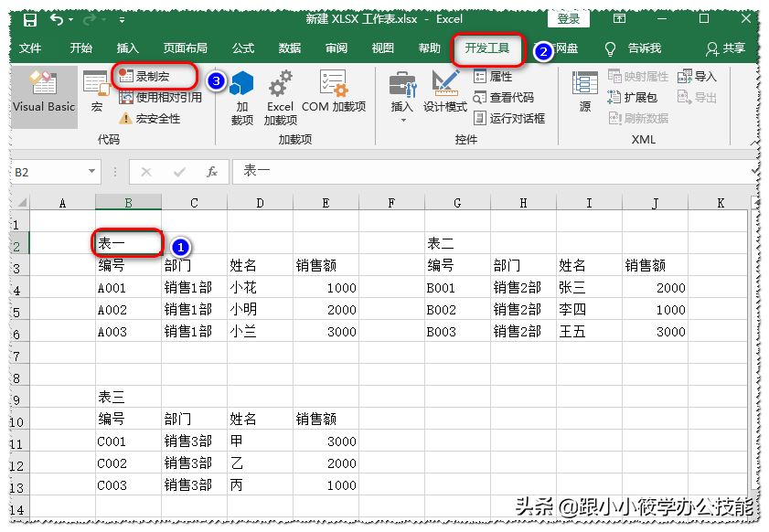769x532 pixels.
Task: Click the insert function fx icon
Action: [x=211, y=172]
